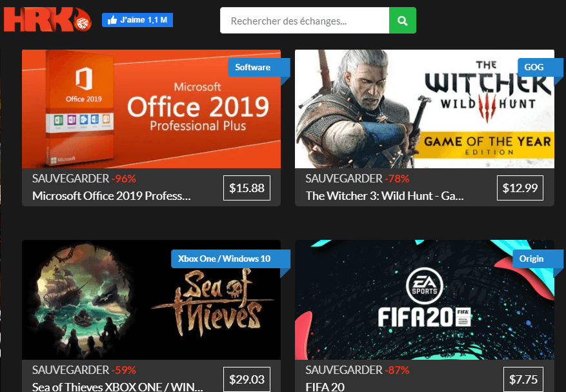Click the Origin platform ribbon tag
This screenshot has height=392, width=566.
(537, 259)
